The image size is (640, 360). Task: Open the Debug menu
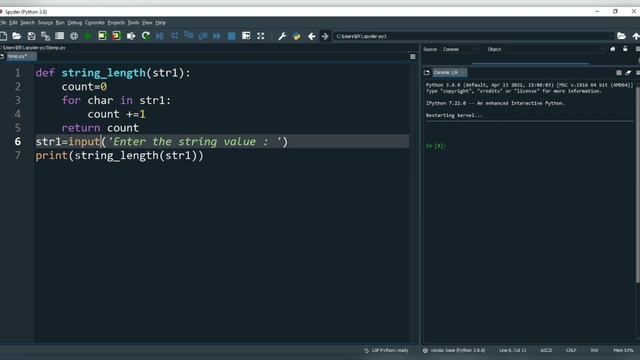pyautogui.click(x=75, y=22)
